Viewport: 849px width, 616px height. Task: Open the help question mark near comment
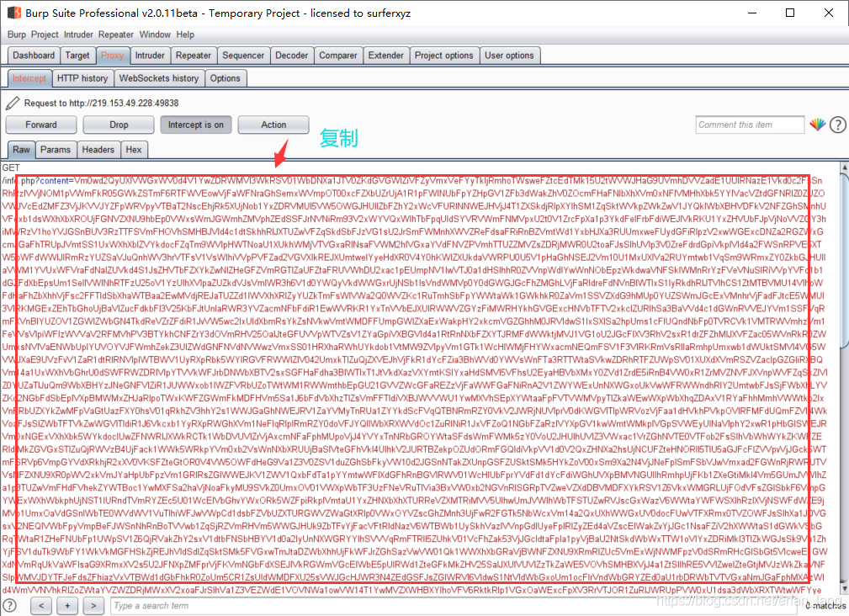pyautogui.click(x=837, y=125)
